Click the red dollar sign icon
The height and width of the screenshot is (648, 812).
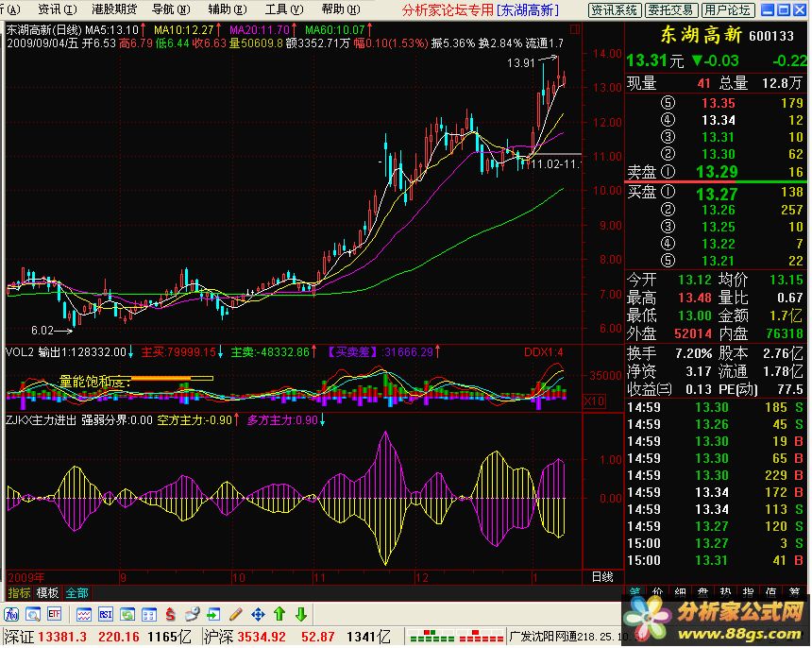click(170, 615)
